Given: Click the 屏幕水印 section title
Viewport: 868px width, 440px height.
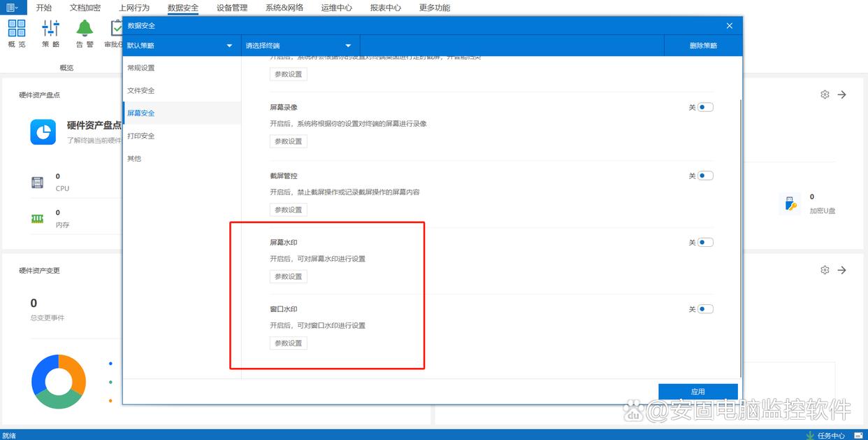Looking at the screenshot, I should (284, 243).
